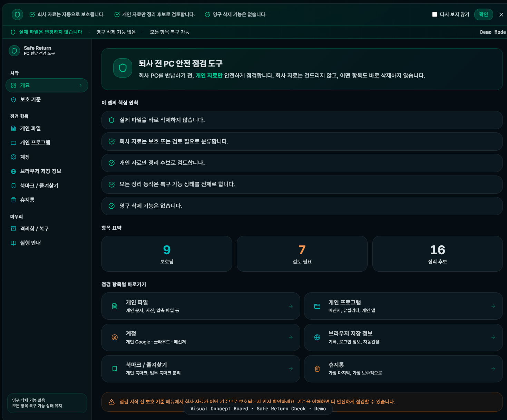Viewport: 507px width, 420px height.
Task: Click the user icon on 계정 card
Action: 115,337
